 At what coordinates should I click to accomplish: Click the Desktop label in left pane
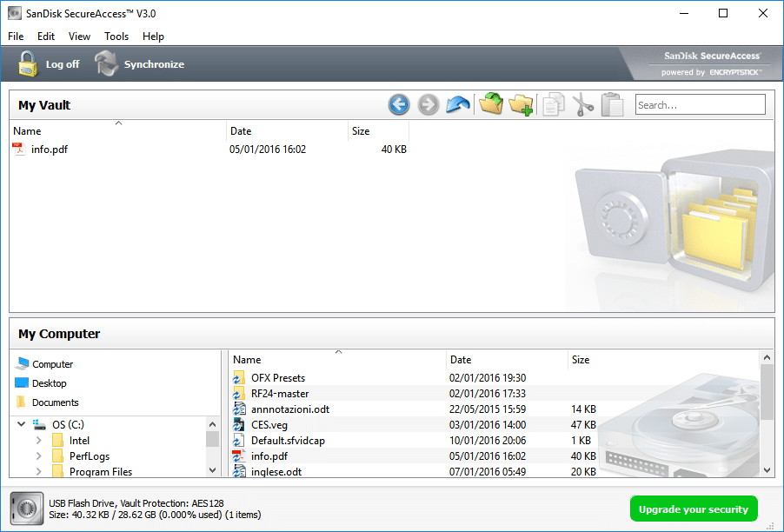(49, 383)
